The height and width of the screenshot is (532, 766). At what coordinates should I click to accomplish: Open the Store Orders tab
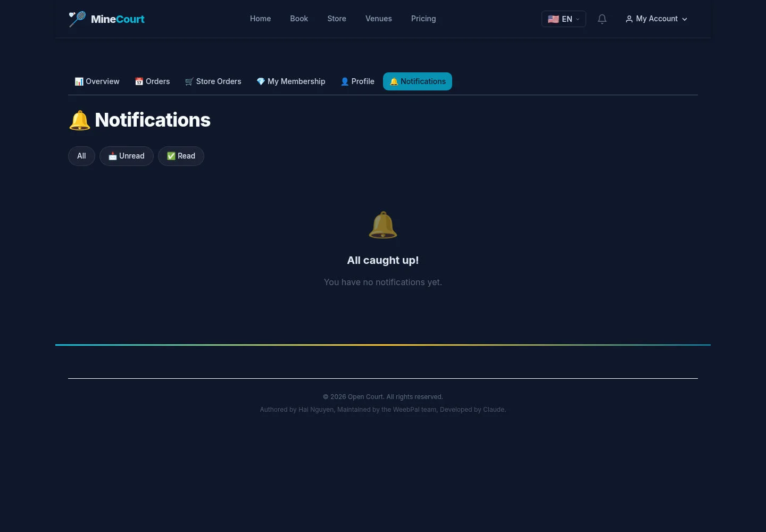[x=213, y=81]
